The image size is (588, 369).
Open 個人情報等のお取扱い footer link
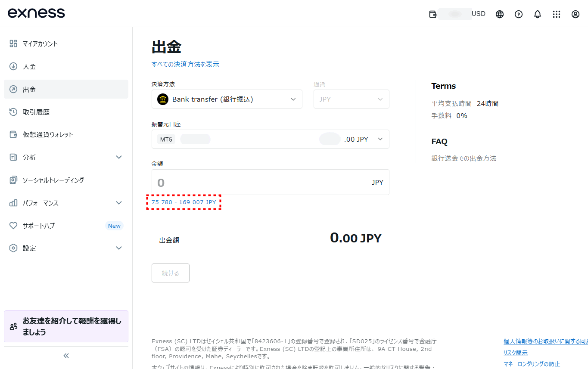(546, 341)
